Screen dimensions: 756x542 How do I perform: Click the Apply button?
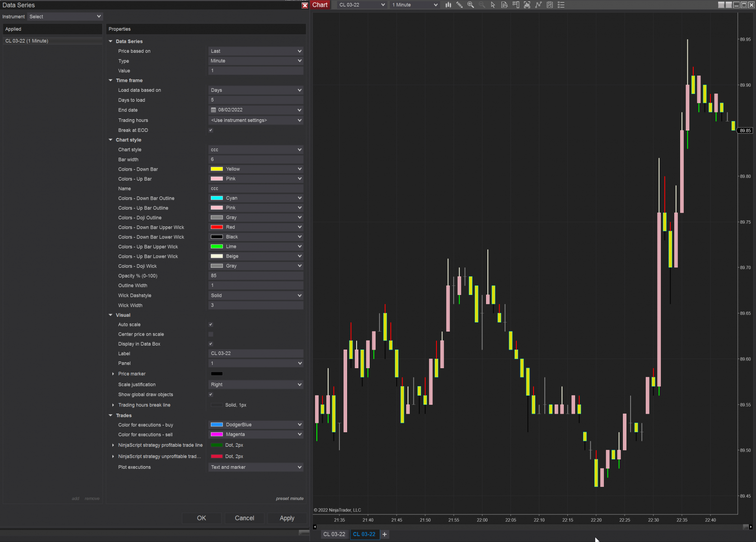point(287,518)
